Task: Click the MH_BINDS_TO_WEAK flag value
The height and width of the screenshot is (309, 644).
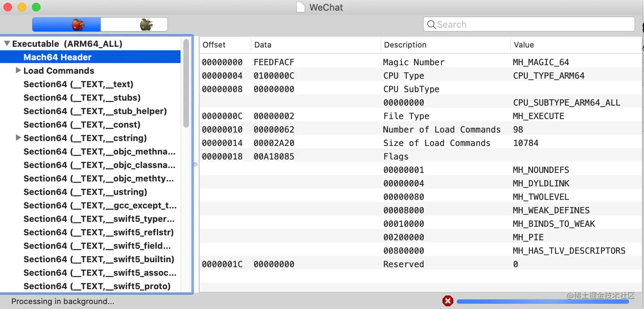Action: point(554,224)
